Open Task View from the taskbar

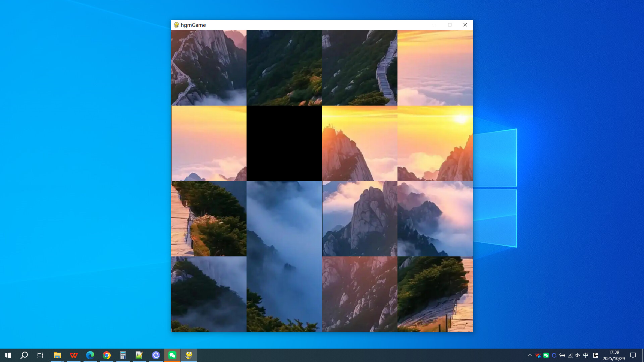pyautogui.click(x=40, y=355)
